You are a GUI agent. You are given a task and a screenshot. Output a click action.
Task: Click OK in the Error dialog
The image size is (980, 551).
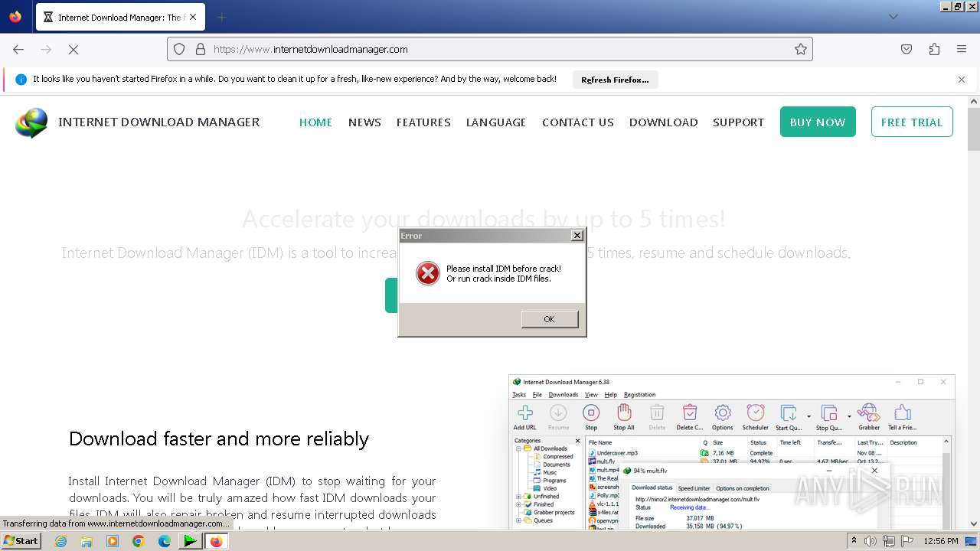[550, 319]
